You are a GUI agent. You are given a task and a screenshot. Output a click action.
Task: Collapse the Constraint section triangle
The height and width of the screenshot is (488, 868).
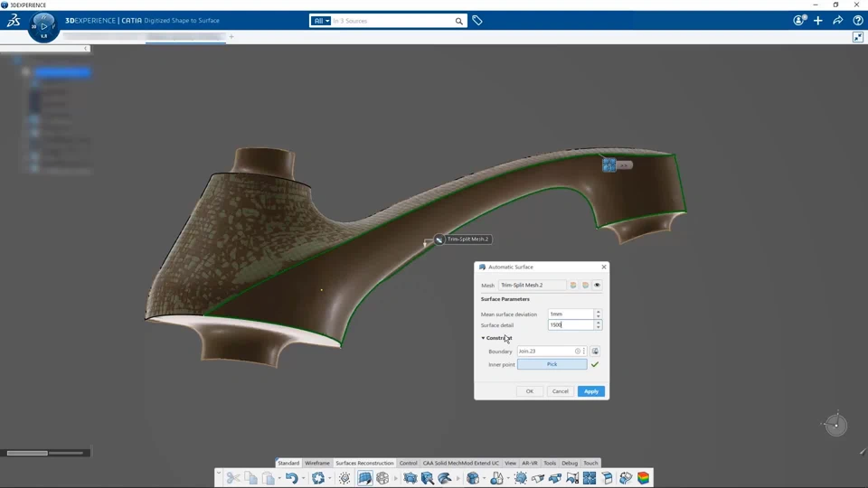483,338
